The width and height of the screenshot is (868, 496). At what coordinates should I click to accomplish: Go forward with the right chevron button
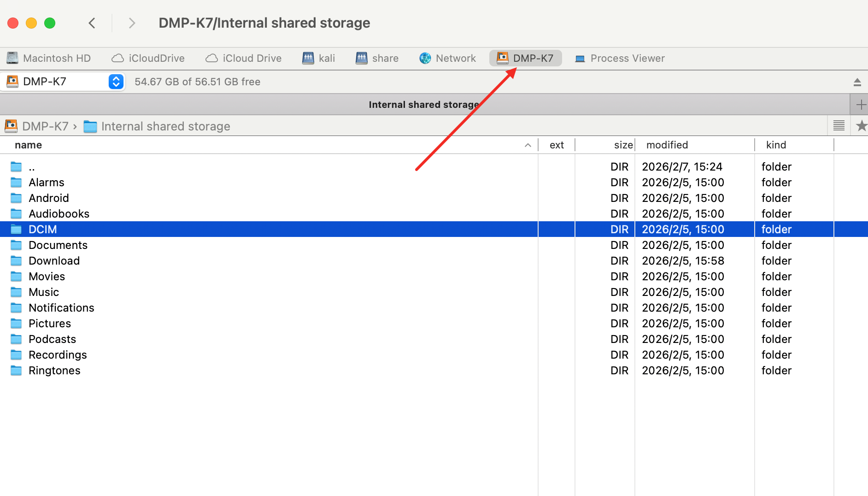click(132, 23)
